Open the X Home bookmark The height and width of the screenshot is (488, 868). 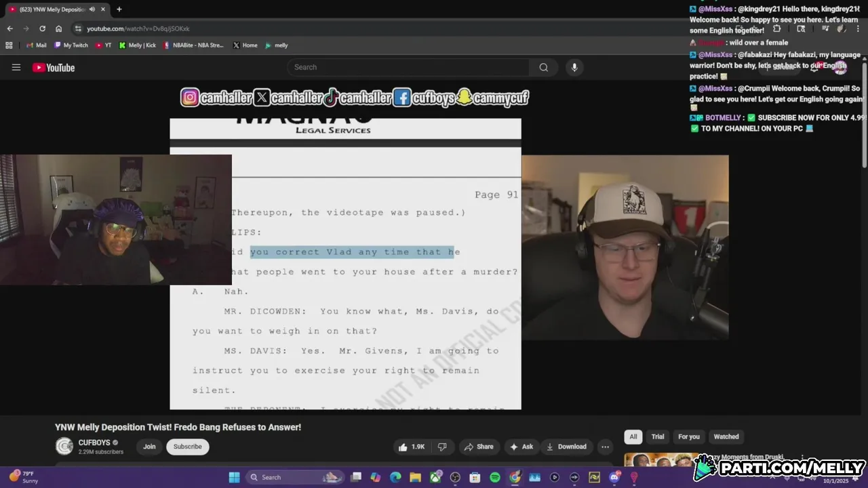(x=245, y=45)
